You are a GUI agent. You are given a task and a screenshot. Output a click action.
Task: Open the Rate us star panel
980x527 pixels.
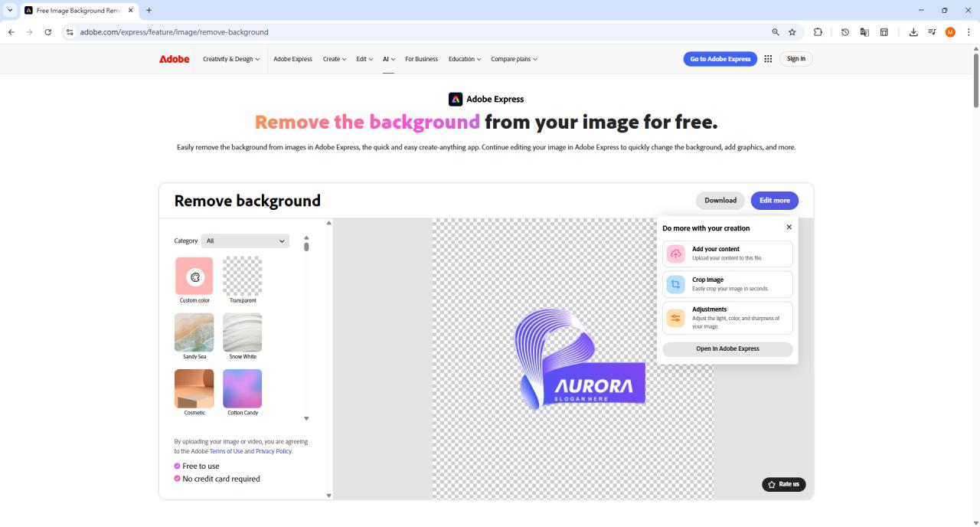[783, 484]
